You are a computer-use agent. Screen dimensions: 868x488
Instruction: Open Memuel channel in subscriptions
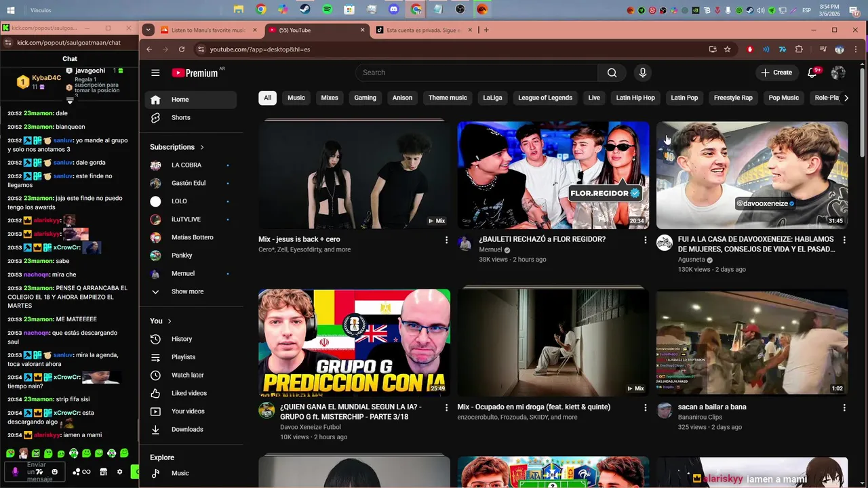coord(190,273)
